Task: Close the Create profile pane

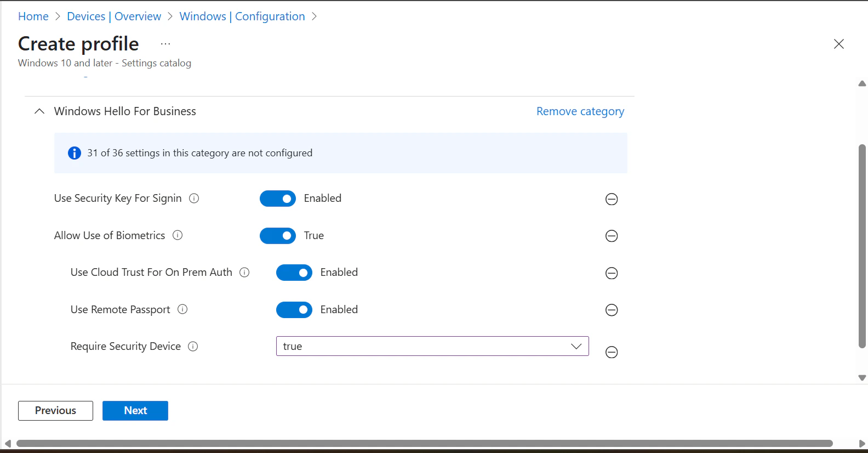Action: [838, 44]
